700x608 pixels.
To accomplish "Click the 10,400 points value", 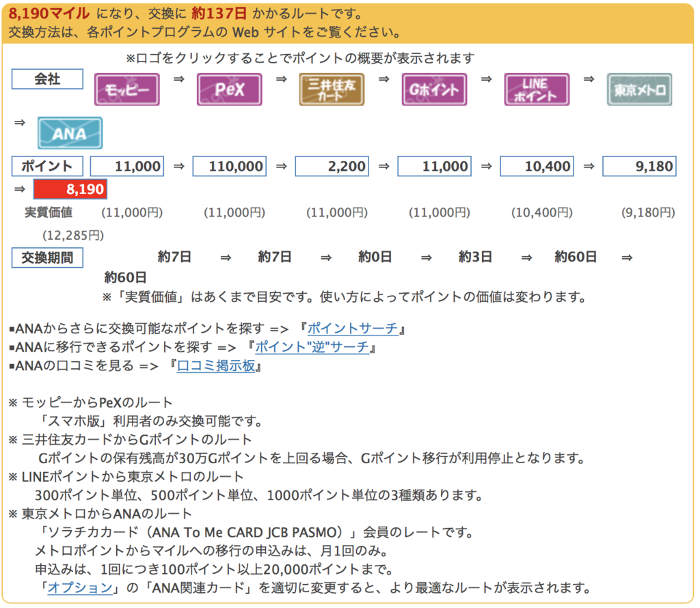I will click(x=537, y=166).
